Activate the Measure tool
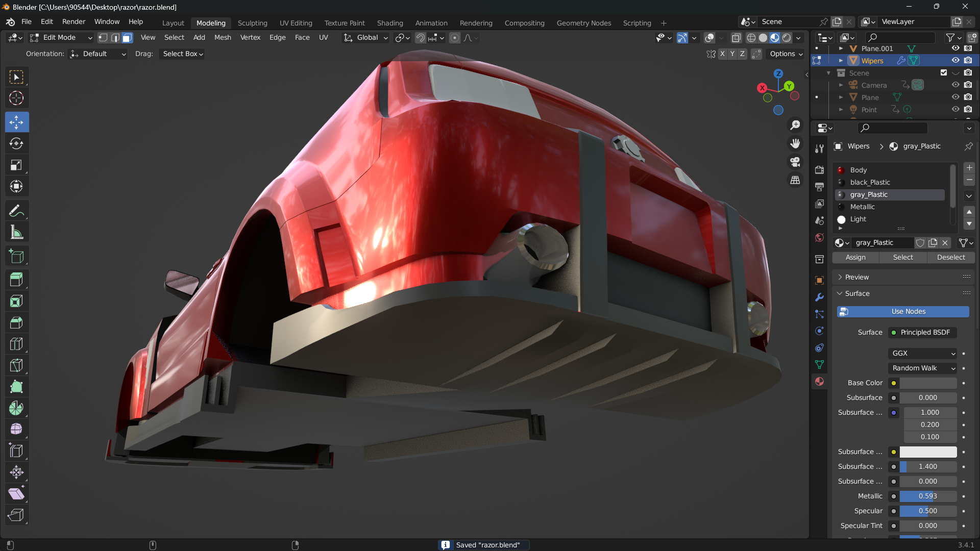 (x=16, y=233)
